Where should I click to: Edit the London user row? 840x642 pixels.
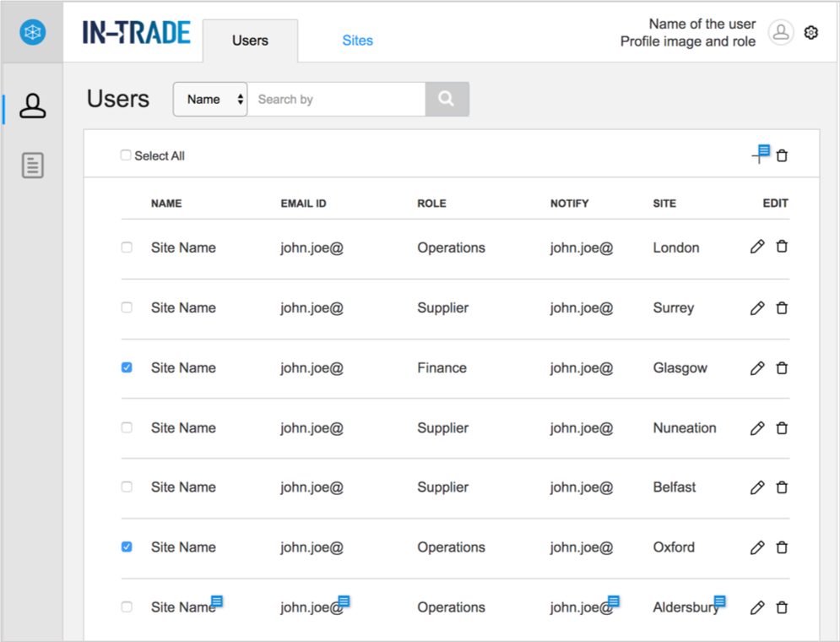(757, 247)
